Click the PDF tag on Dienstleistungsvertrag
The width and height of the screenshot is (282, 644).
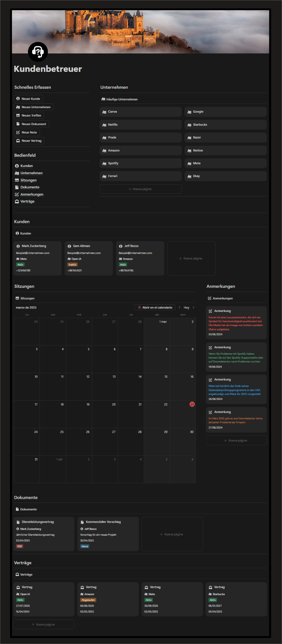pos(19,546)
